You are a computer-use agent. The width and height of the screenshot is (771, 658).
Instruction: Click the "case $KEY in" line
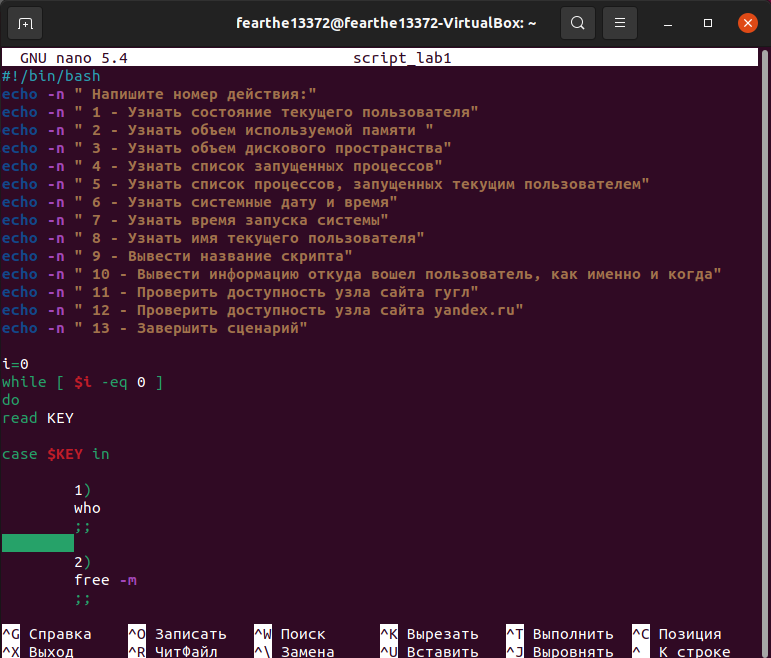tap(56, 454)
